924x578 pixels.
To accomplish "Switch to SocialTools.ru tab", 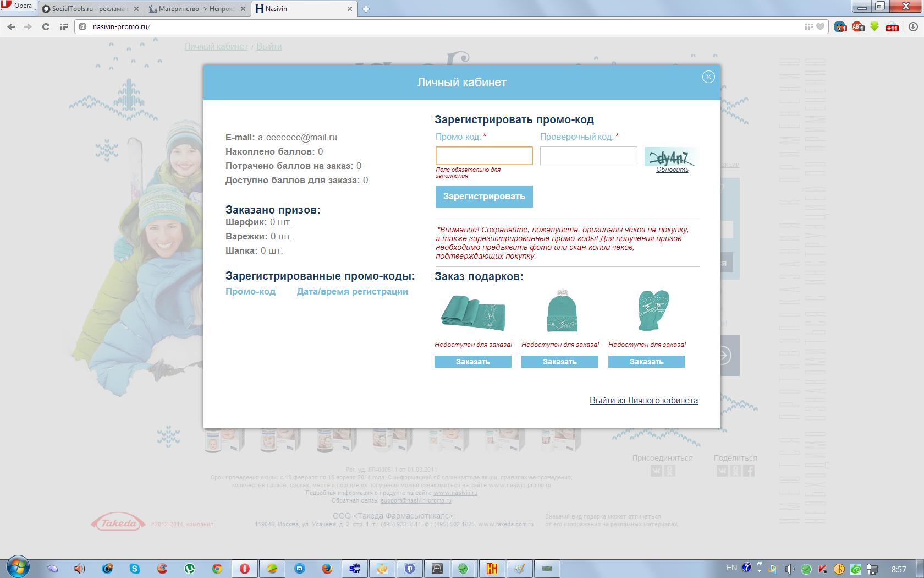I will coord(91,9).
